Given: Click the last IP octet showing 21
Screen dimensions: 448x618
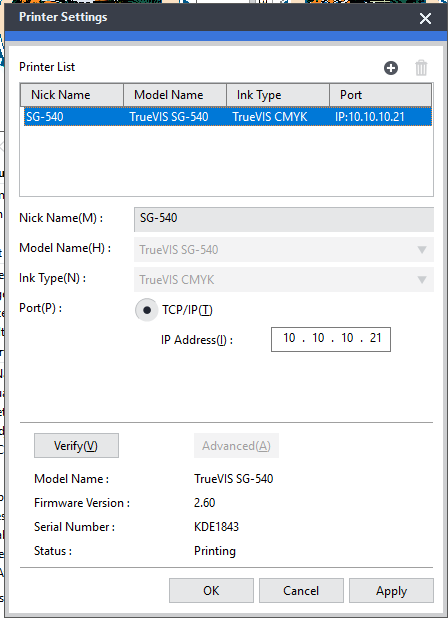Looking at the screenshot, I should 376,338.
